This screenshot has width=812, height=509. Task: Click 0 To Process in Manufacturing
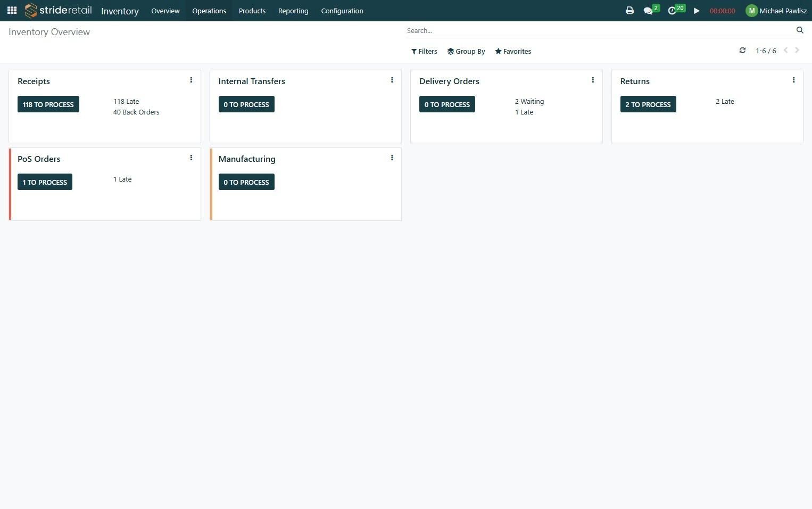[x=246, y=182]
